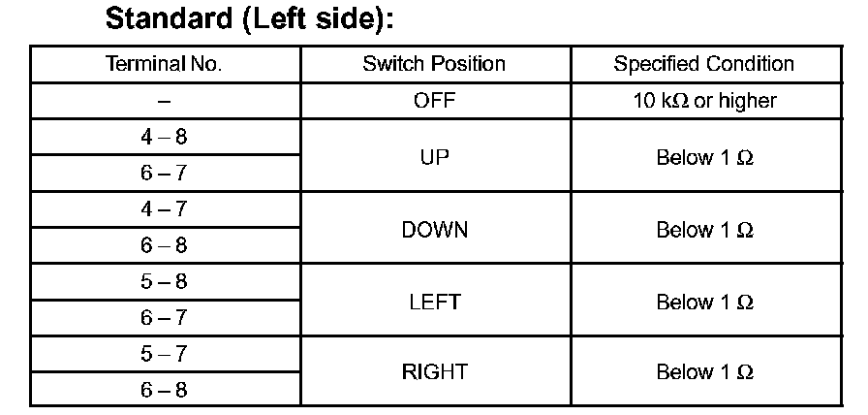
Task: Select "6 – 8" terminal in the RIGHT row
Action: pyautogui.click(x=164, y=390)
